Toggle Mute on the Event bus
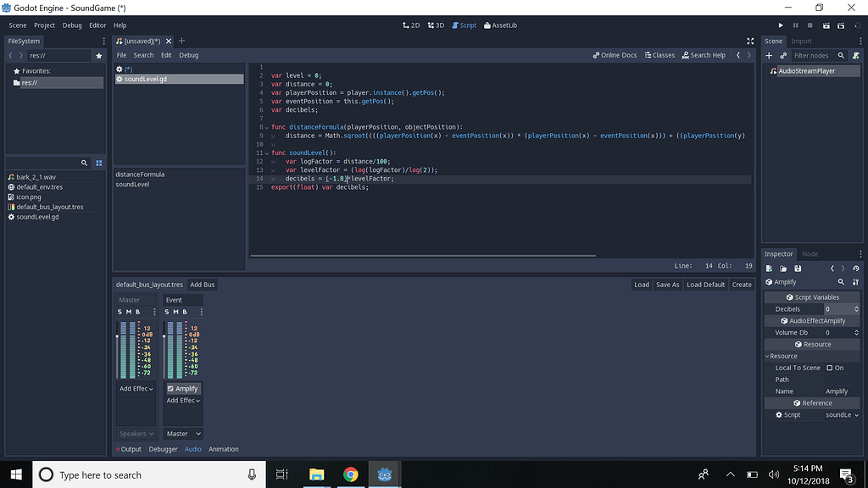Image resolution: width=868 pixels, height=488 pixels. (x=176, y=312)
